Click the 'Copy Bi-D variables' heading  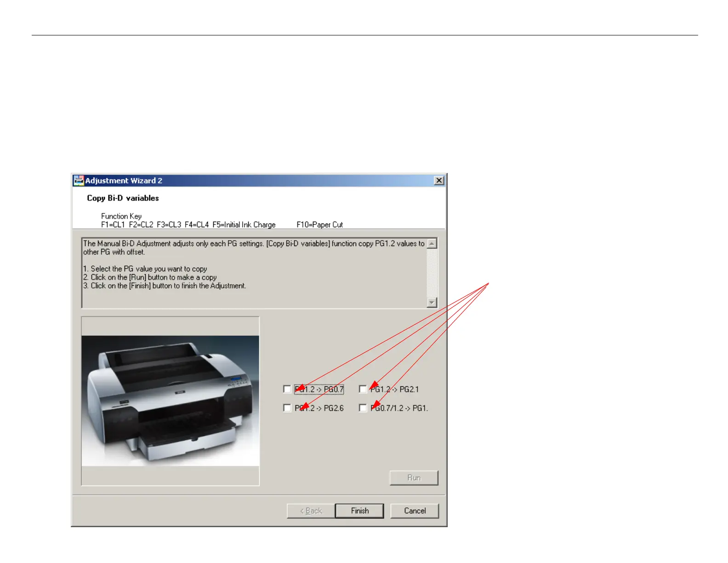coord(123,198)
